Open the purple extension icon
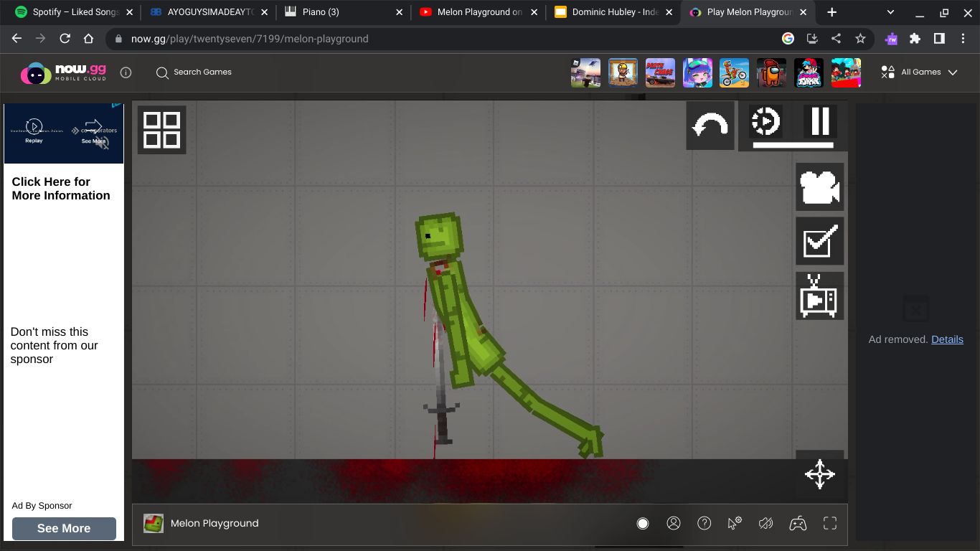The width and height of the screenshot is (980, 551). 891,39
